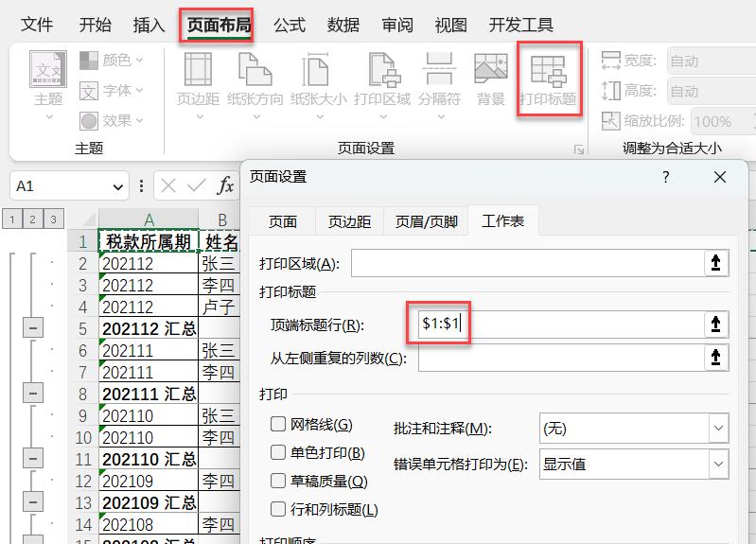Click the 纸张大小 paper size icon
Viewport: 756px width, 544px height.
pos(318,70)
